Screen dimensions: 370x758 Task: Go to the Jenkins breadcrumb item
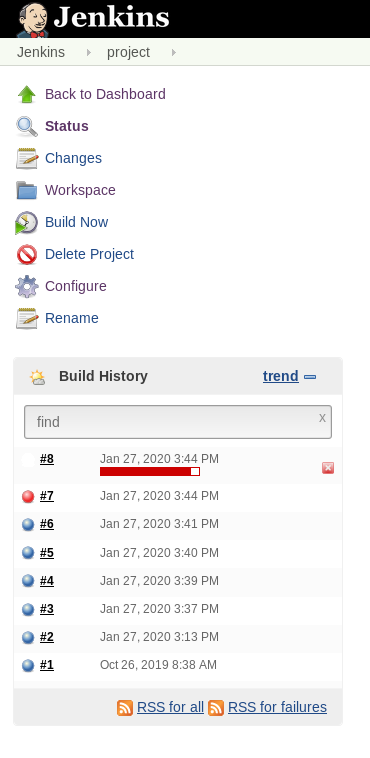[41, 52]
